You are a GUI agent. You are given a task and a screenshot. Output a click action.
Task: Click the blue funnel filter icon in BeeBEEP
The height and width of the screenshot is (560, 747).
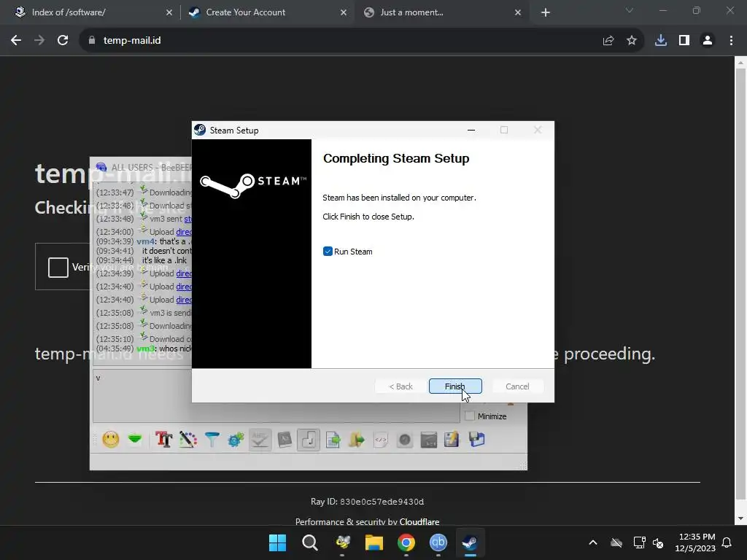[212, 439]
